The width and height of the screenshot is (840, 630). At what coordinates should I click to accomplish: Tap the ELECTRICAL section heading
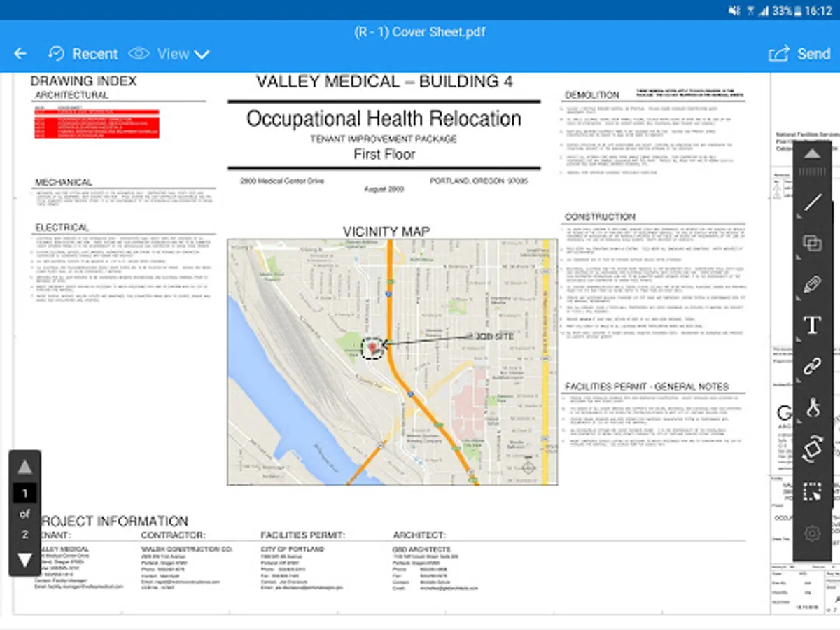[62, 227]
